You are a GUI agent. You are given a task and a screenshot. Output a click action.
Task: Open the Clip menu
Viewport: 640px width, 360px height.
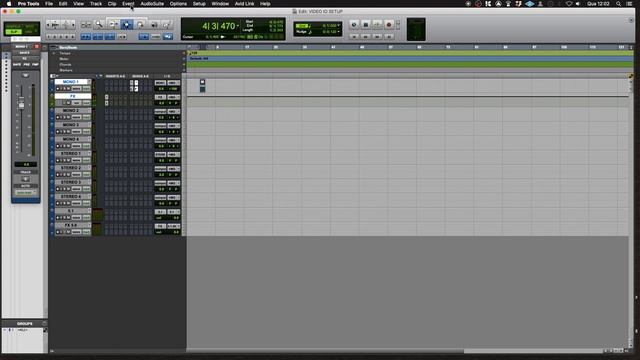point(112,4)
